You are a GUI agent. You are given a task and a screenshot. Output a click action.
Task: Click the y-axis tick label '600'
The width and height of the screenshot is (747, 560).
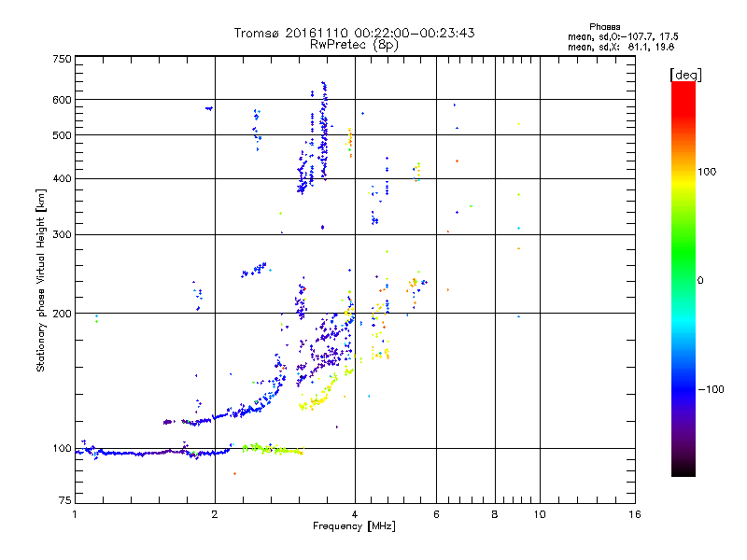point(62,100)
